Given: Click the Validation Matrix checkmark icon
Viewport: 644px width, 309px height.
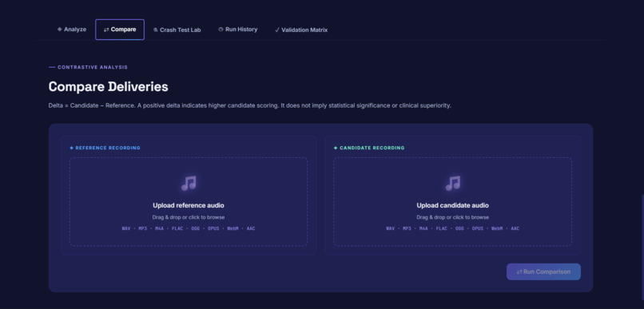Looking at the screenshot, I should click(x=277, y=30).
